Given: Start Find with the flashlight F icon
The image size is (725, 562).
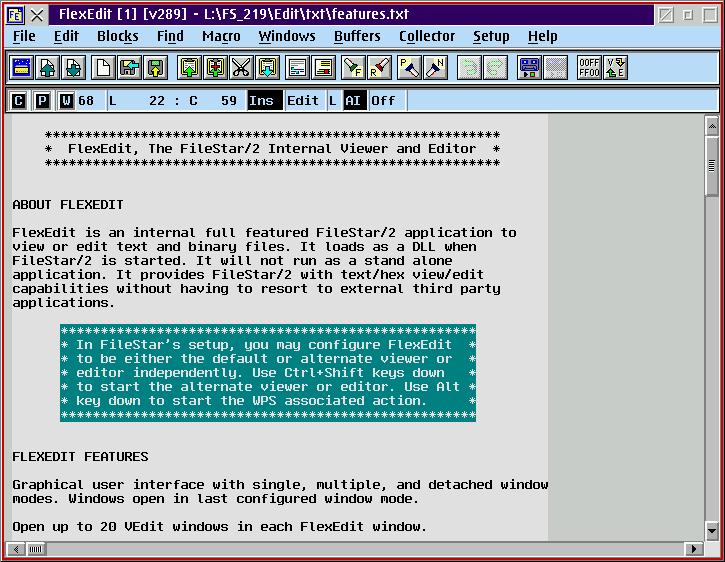Looking at the screenshot, I should pyautogui.click(x=353, y=68).
